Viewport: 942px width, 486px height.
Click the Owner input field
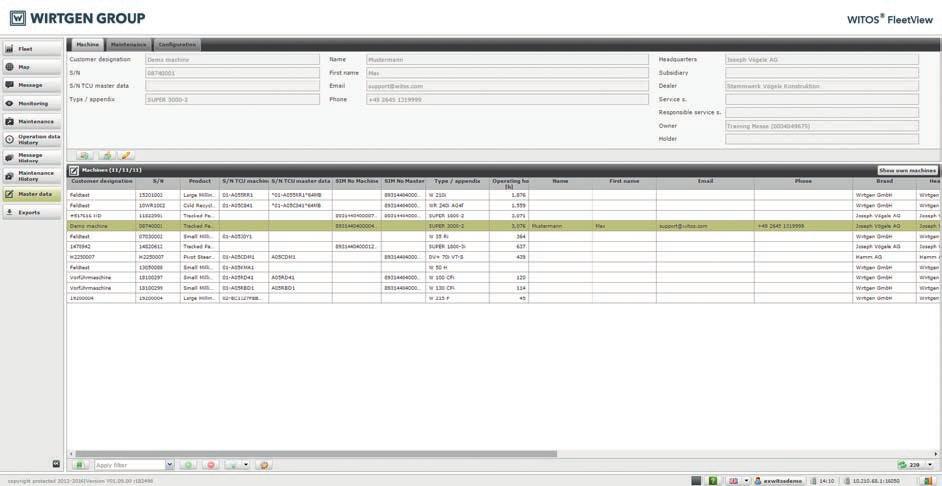(821, 126)
